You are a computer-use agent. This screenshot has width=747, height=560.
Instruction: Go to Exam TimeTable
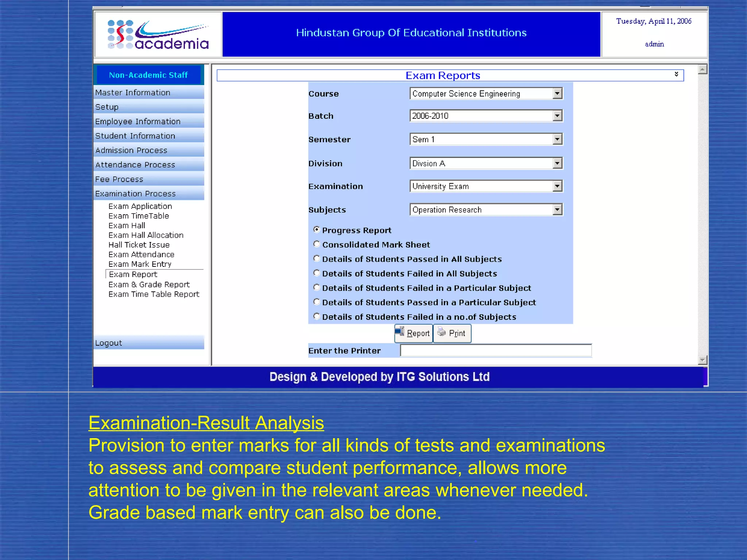point(139,216)
